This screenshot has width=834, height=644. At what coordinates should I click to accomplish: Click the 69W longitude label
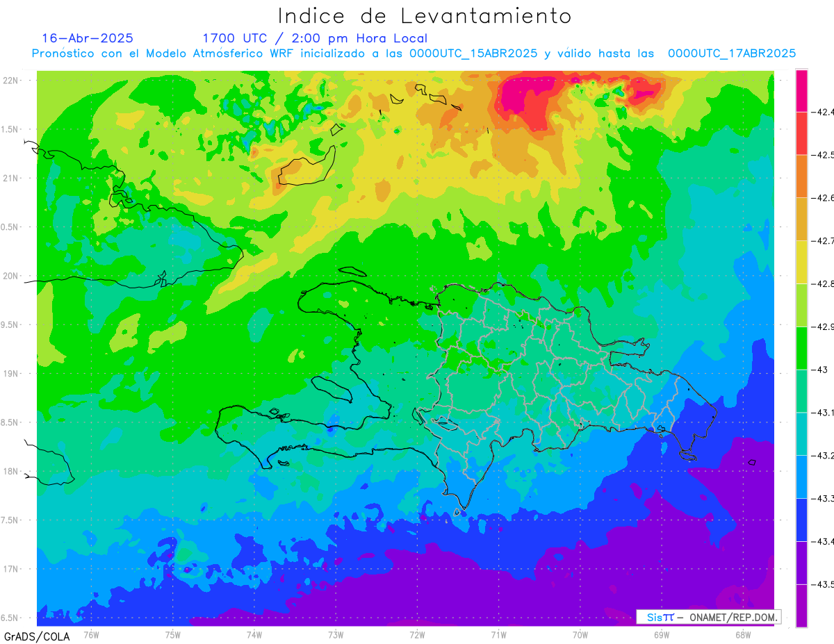[x=662, y=635]
